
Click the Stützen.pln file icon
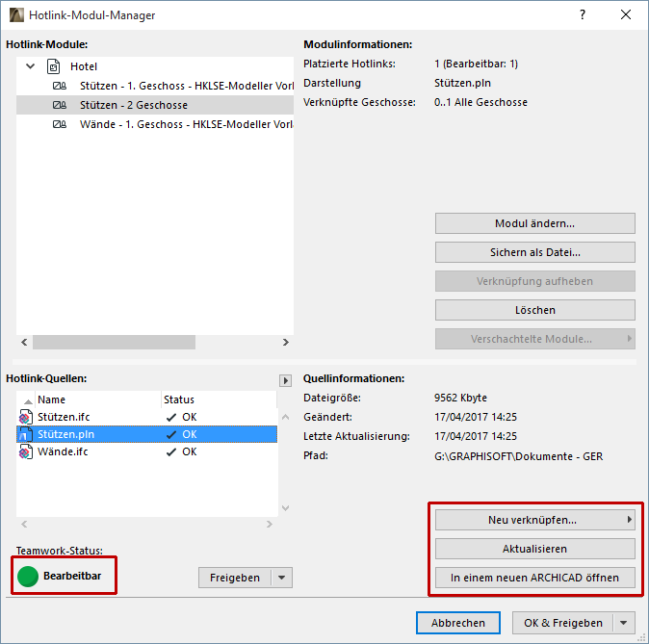coord(26,434)
